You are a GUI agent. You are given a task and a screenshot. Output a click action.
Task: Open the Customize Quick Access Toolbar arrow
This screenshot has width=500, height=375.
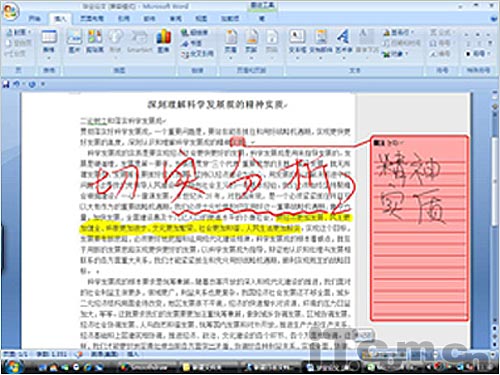tap(43, 84)
